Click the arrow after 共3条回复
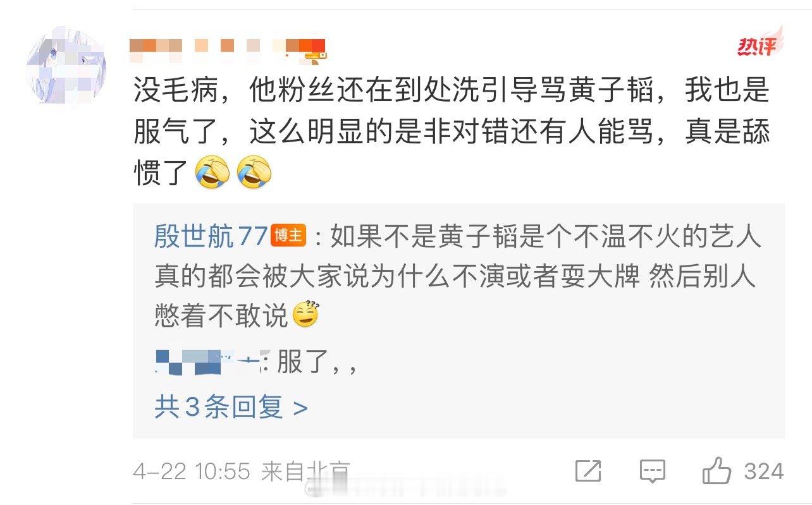The height and width of the screenshot is (505, 812). (301, 408)
